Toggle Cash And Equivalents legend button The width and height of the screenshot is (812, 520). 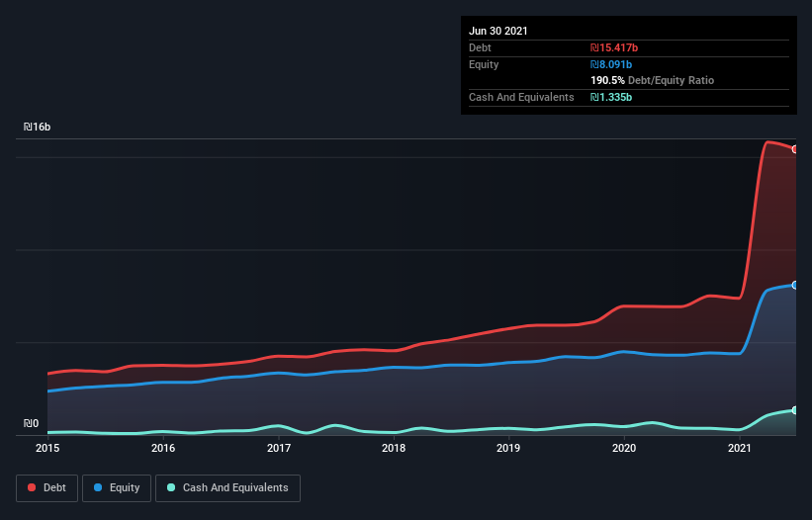pos(227,488)
